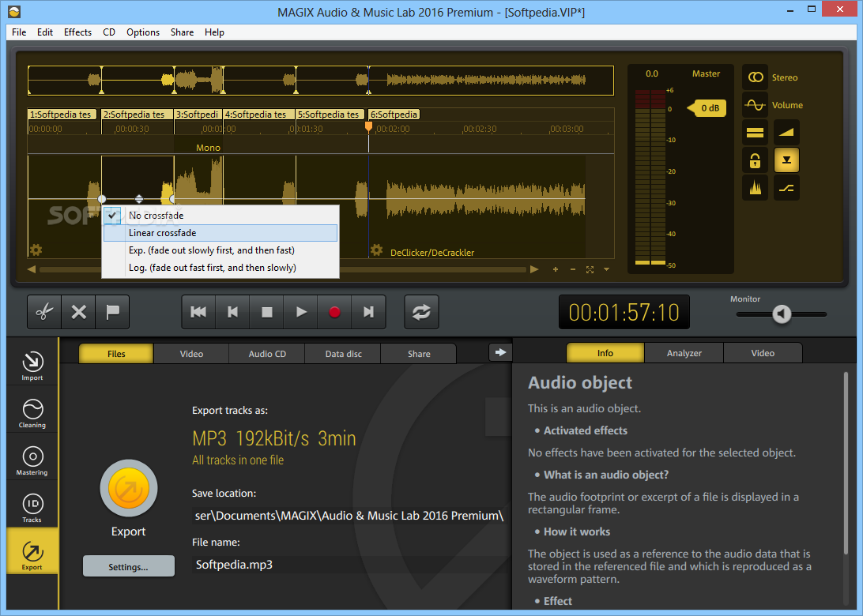Toggle Stereo mode icon
This screenshot has width=863, height=616.
click(756, 77)
